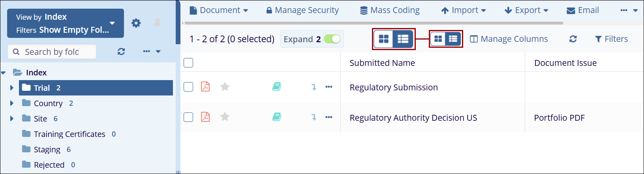Screen dimensions: 644x174
Task: Click the gear settings icon in index panel
Action: (x=136, y=23)
